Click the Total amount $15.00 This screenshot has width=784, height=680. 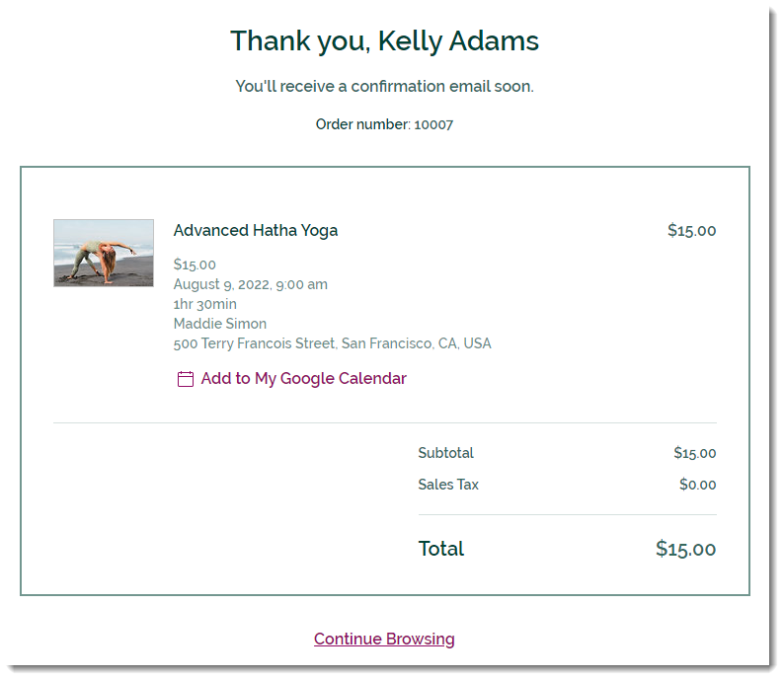coord(685,549)
